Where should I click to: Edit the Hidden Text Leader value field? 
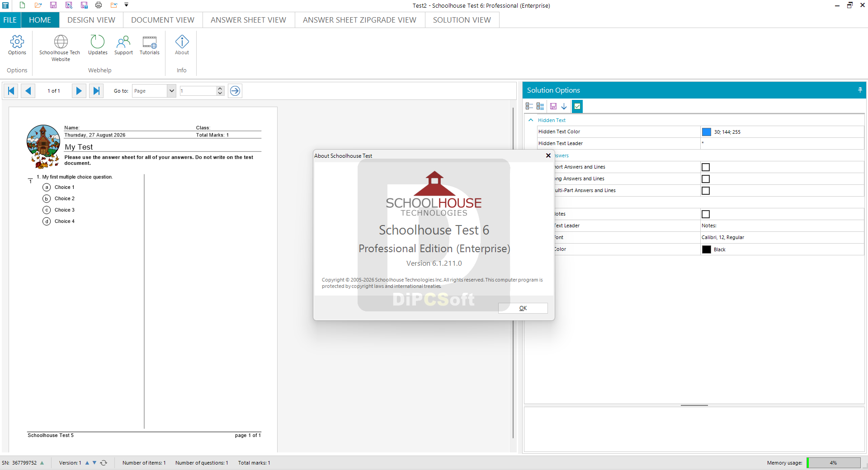click(x=782, y=143)
